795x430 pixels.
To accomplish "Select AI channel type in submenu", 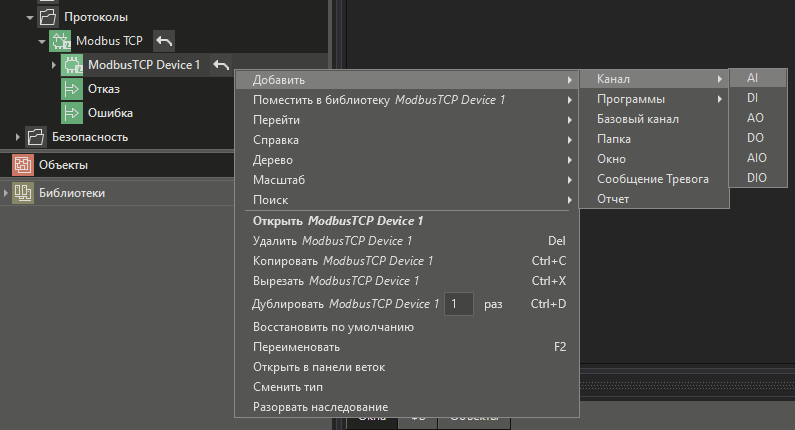I will tap(752, 78).
